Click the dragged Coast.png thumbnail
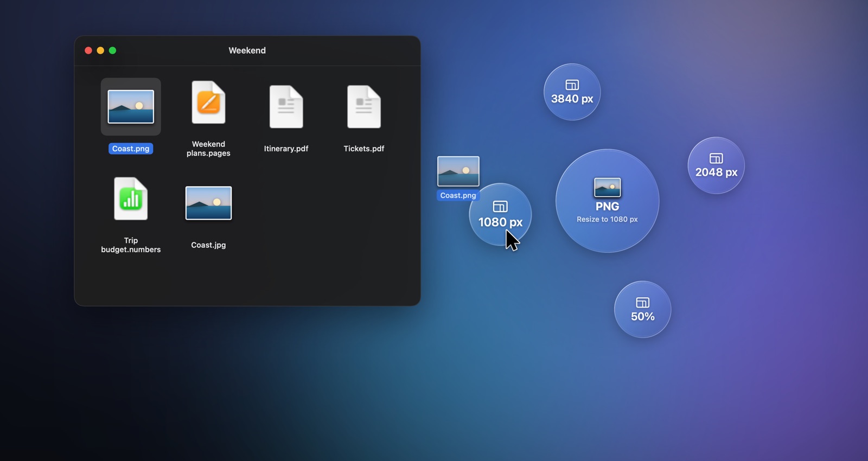This screenshot has height=461, width=868. click(458, 171)
